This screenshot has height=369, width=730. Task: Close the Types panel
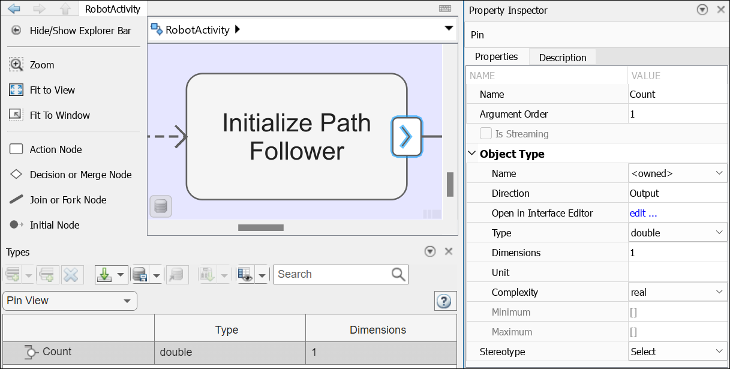click(x=448, y=251)
